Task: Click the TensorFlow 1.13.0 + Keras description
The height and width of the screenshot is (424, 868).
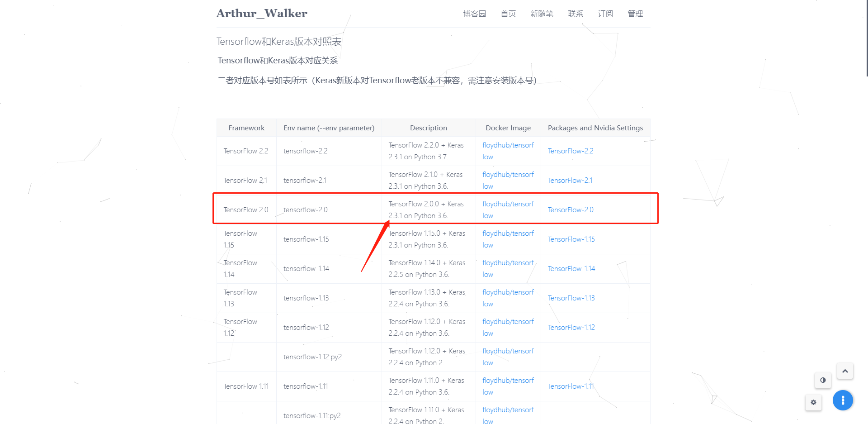Action: [x=427, y=298]
